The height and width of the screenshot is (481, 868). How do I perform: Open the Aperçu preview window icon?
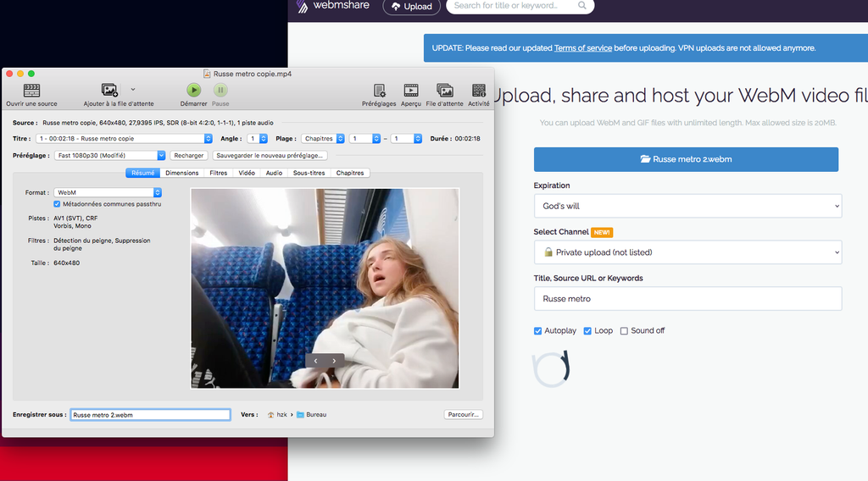tap(411, 91)
